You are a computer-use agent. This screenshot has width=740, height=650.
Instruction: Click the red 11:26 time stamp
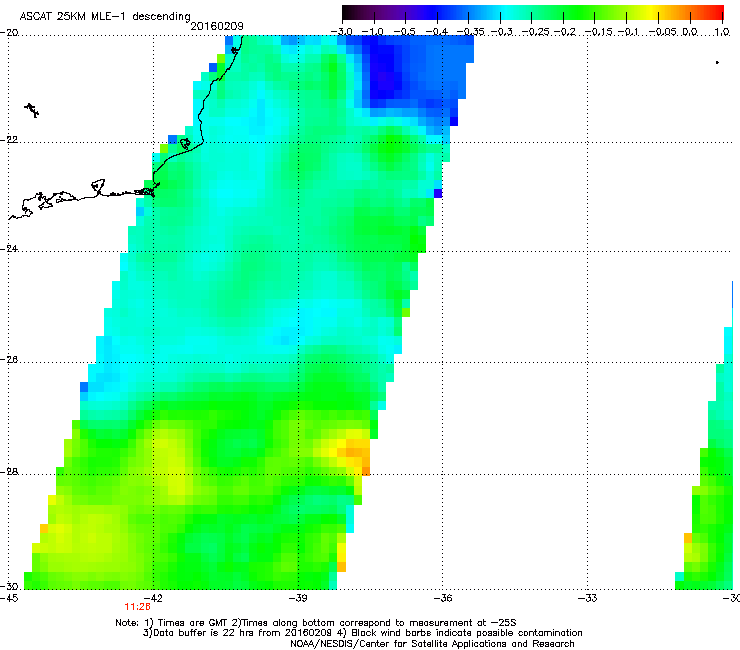coord(137,607)
